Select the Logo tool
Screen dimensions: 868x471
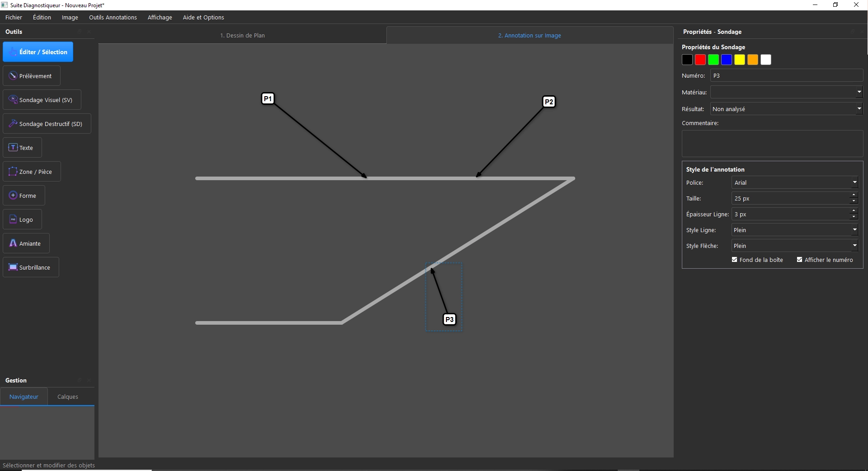point(22,219)
